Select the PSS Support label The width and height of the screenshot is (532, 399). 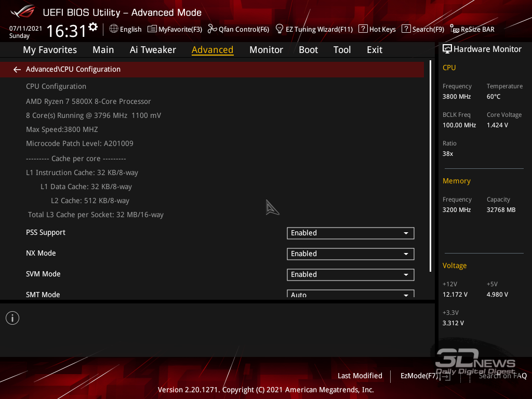[x=46, y=232]
